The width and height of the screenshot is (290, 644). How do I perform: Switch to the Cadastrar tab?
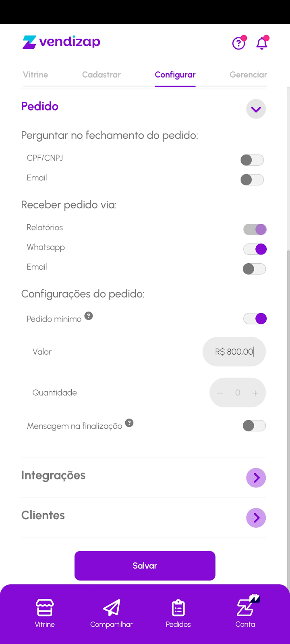[101, 75]
